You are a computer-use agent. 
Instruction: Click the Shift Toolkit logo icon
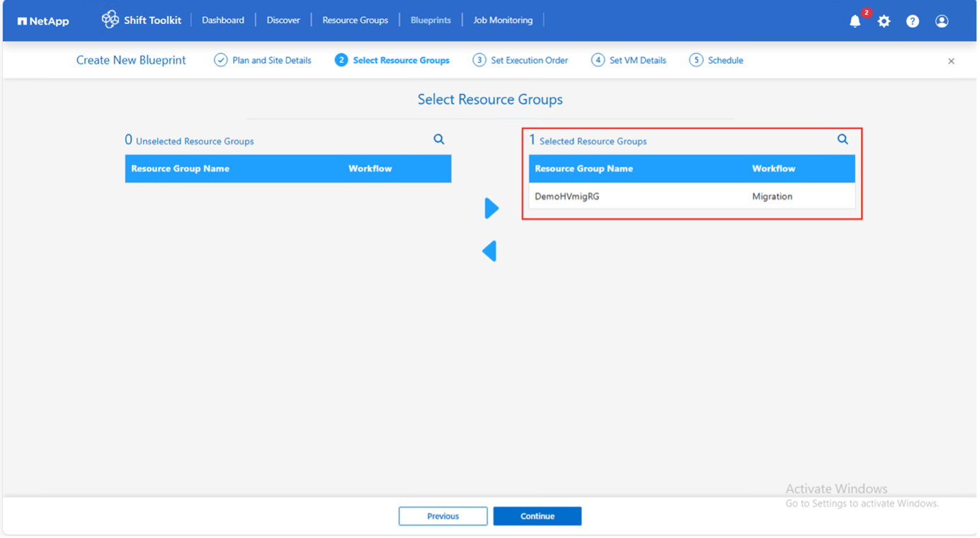(x=110, y=20)
